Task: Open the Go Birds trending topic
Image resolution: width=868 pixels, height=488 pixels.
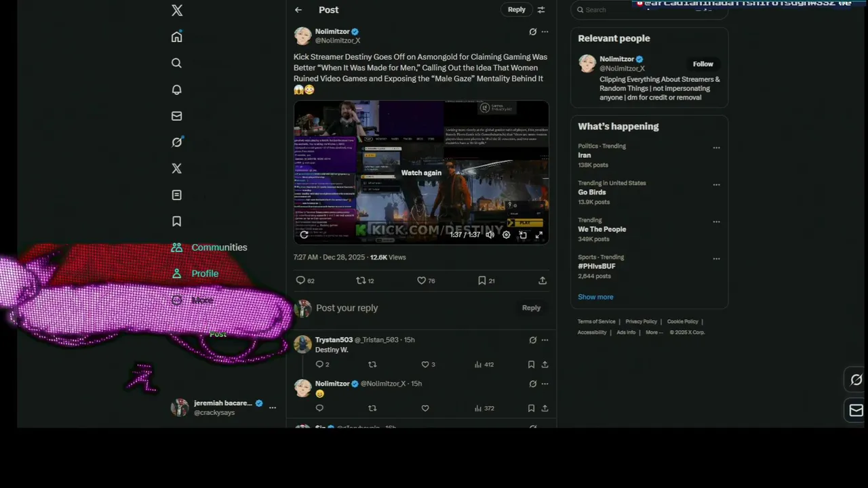Action: (592, 192)
